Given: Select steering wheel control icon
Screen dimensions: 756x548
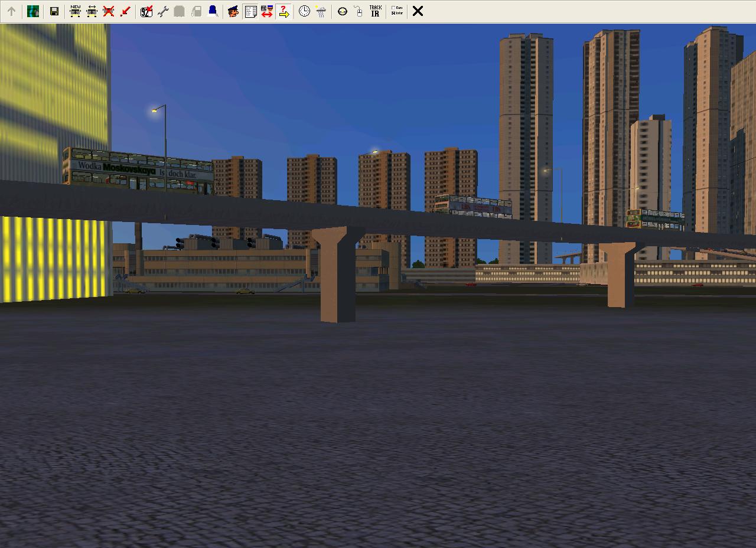Looking at the screenshot, I should tap(342, 11).
